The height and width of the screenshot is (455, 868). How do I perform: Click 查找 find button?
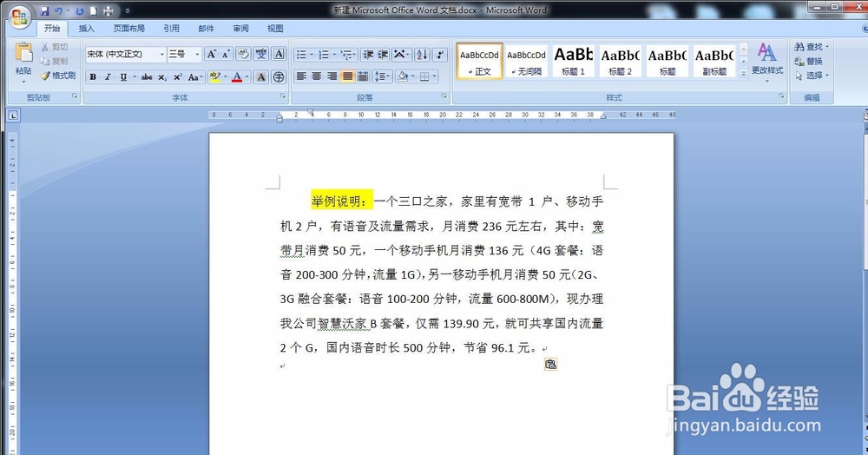[812, 47]
